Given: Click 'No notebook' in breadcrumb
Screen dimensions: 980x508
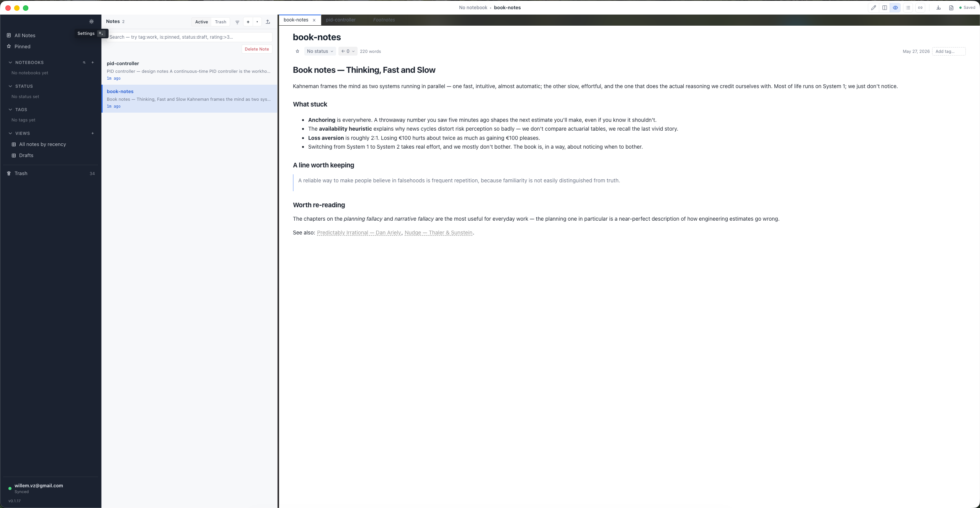Looking at the screenshot, I should click(x=473, y=8).
